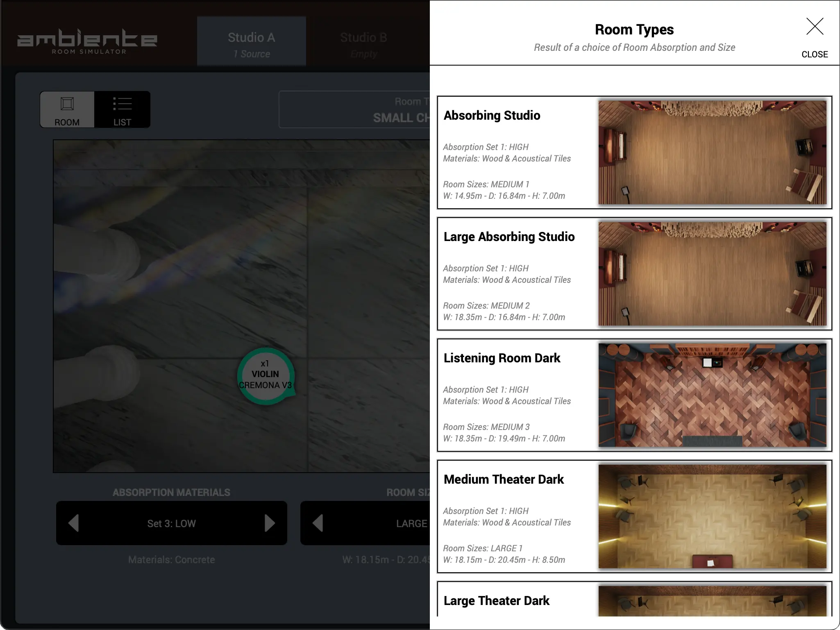840x630 pixels.
Task: Click the CLOSE text label
Action: [x=815, y=55]
